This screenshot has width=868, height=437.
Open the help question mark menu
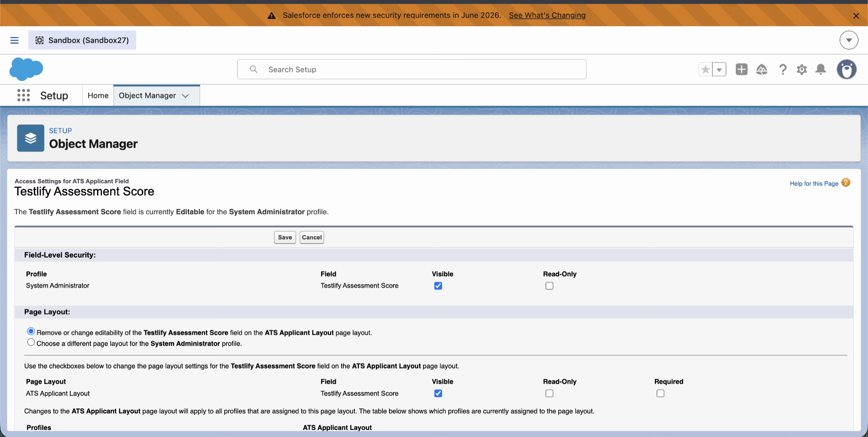pos(783,69)
